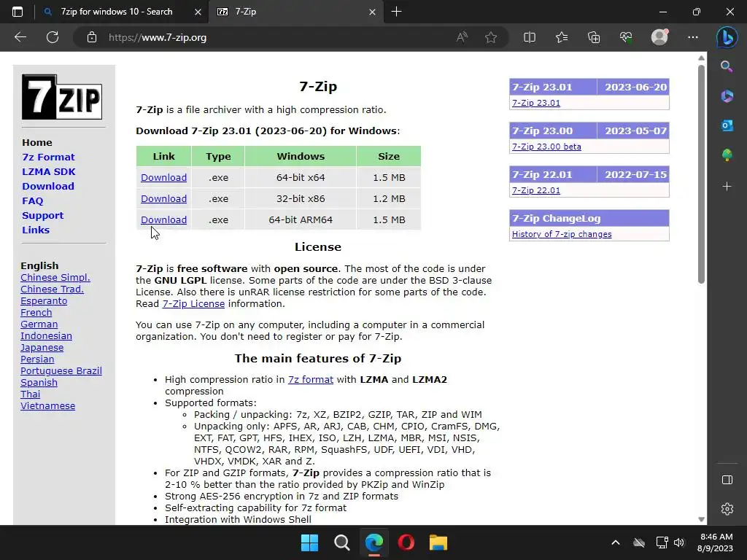Screen dimensions: 747x560
Task: Open the tab actions menu icon
Action: pos(18,12)
